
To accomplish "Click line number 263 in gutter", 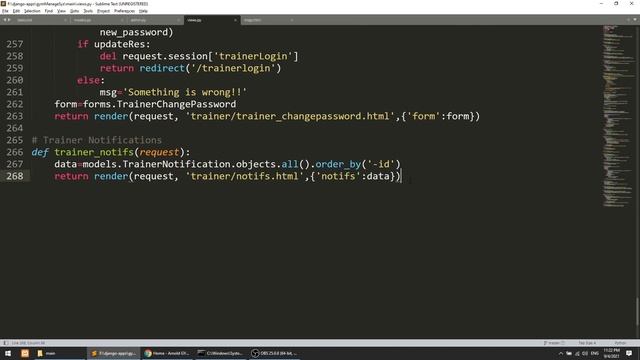I will point(15,116).
